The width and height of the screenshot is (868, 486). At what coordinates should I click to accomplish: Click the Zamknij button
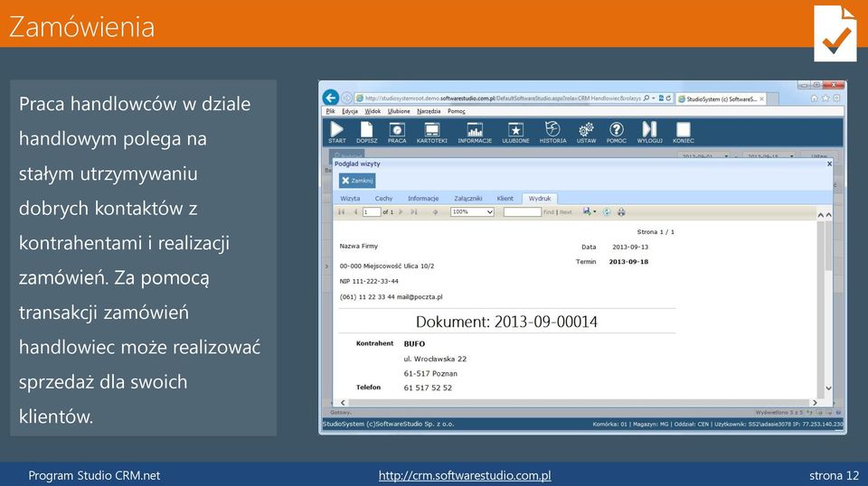click(x=357, y=181)
